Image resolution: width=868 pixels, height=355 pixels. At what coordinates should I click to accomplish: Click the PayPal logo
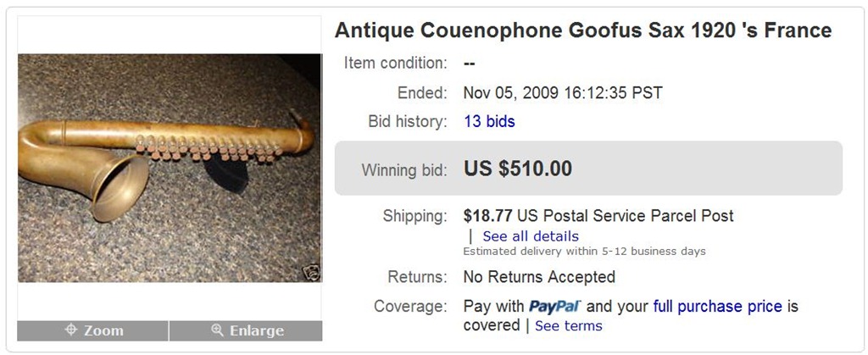tap(555, 306)
